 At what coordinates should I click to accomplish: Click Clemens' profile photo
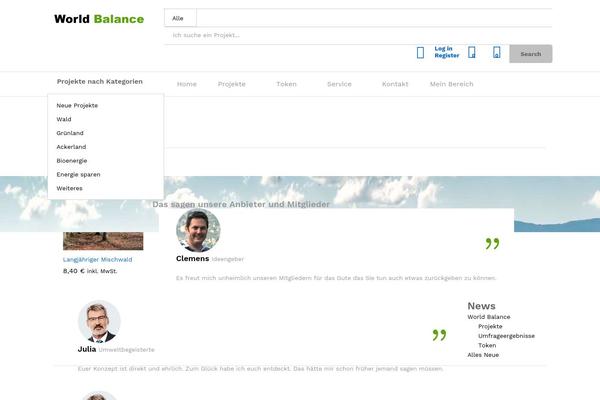(x=198, y=230)
